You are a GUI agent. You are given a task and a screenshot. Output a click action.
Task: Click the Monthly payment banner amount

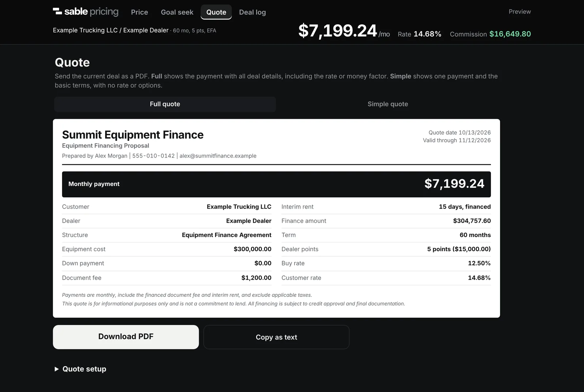pyautogui.click(x=454, y=184)
